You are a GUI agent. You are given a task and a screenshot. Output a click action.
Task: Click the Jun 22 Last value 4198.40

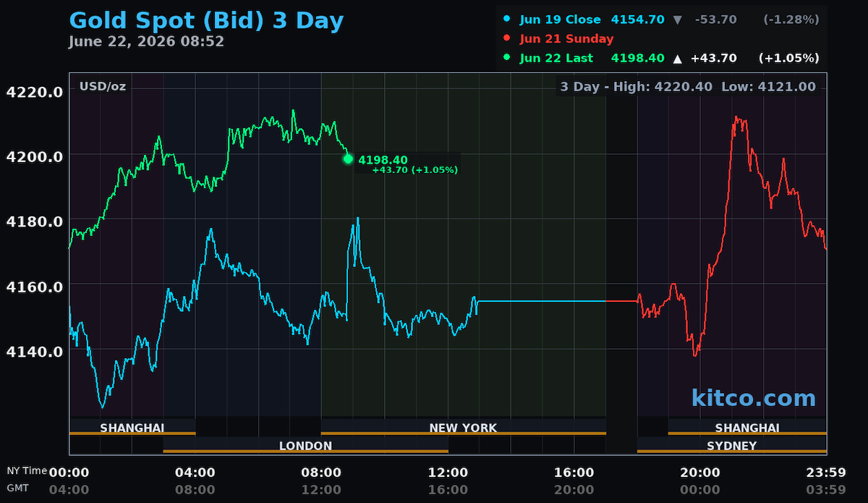point(637,58)
